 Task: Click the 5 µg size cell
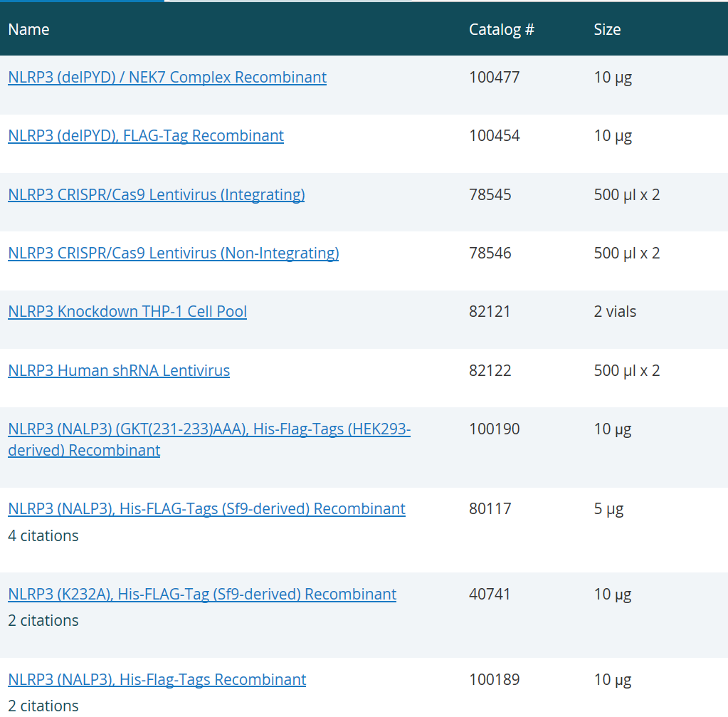click(x=608, y=508)
